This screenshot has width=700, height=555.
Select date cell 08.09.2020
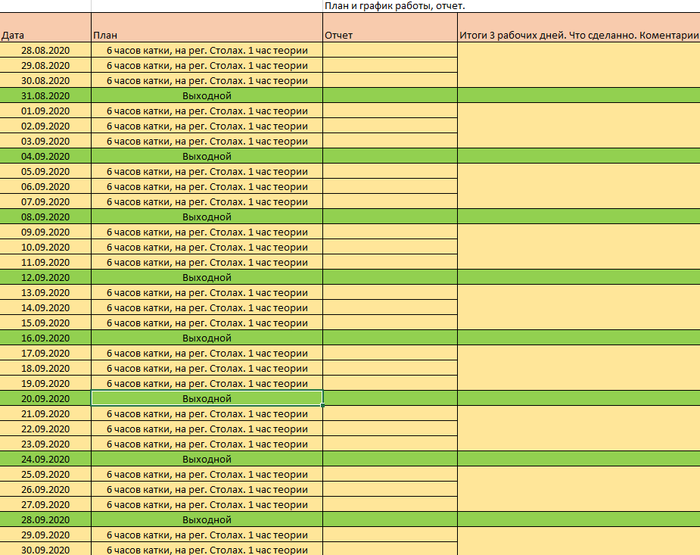(x=46, y=217)
